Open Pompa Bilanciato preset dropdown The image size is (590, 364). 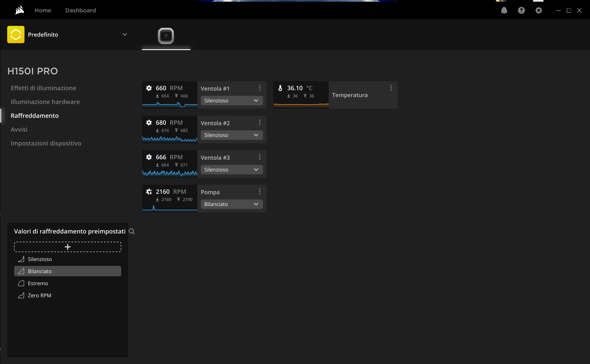coord(232,204)
